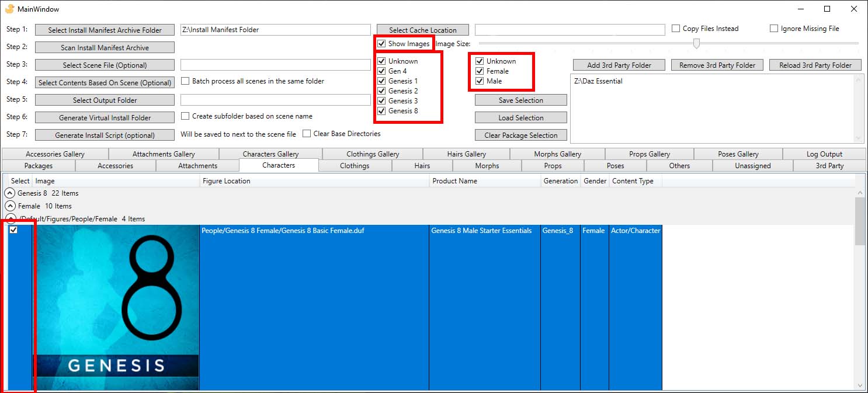868x393 pixels.
Task: Click Save Selection button
Action: tap(521, 100)
